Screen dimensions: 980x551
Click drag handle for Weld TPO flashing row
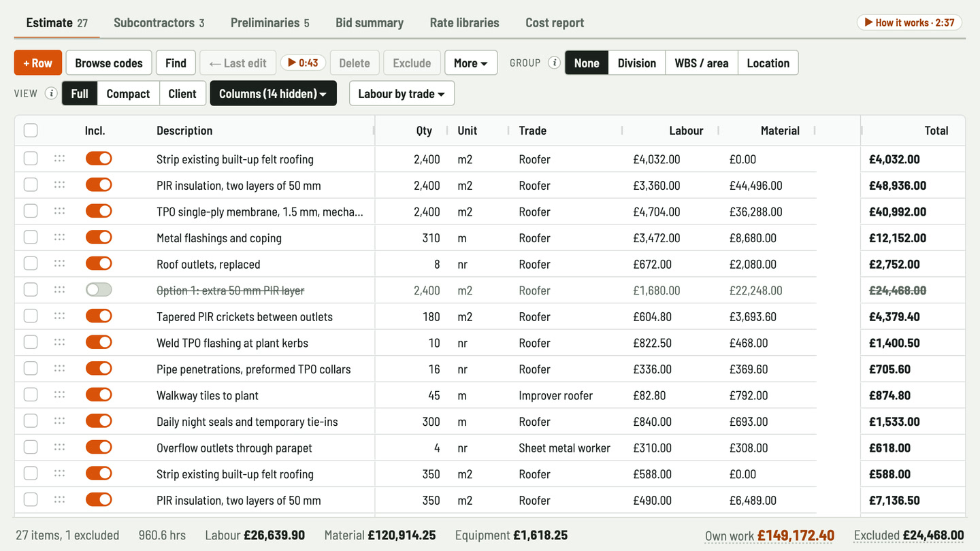pos(60,343)
